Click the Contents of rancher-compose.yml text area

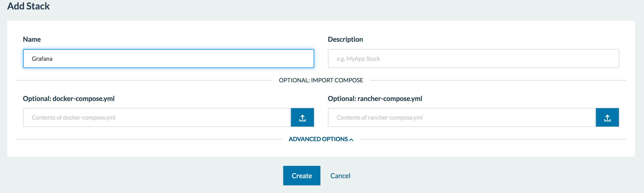pos(462,117)
